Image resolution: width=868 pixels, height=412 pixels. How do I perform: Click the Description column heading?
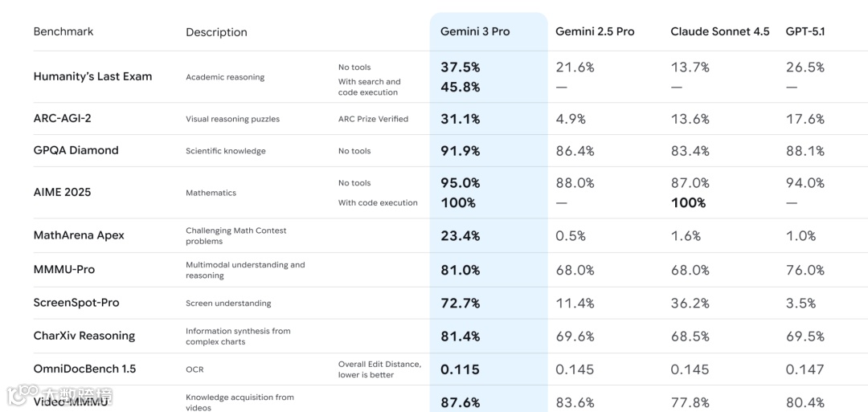pos(216,32)
